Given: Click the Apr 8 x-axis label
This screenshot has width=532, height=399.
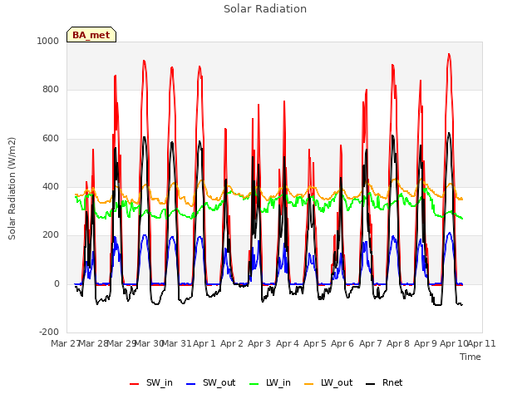Looking at the screenshot, I should tap(398, 343).
